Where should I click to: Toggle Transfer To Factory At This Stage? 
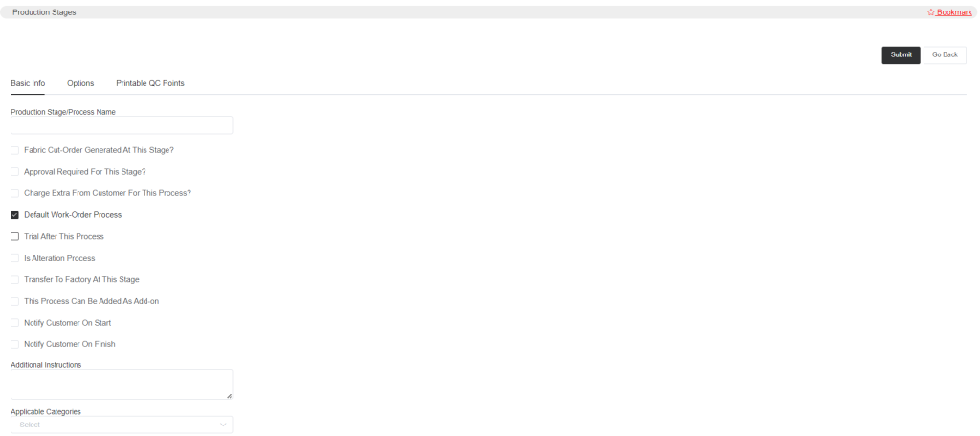click(15, 280)
